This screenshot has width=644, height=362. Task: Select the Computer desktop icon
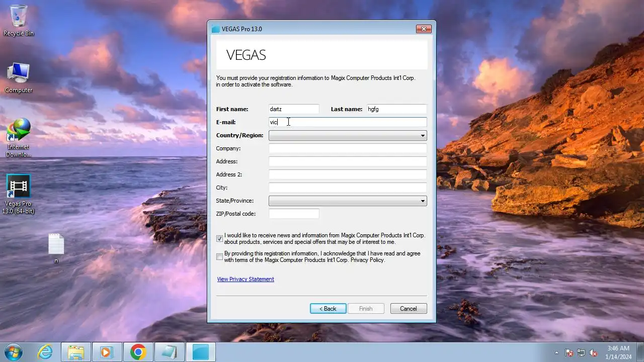19,78
